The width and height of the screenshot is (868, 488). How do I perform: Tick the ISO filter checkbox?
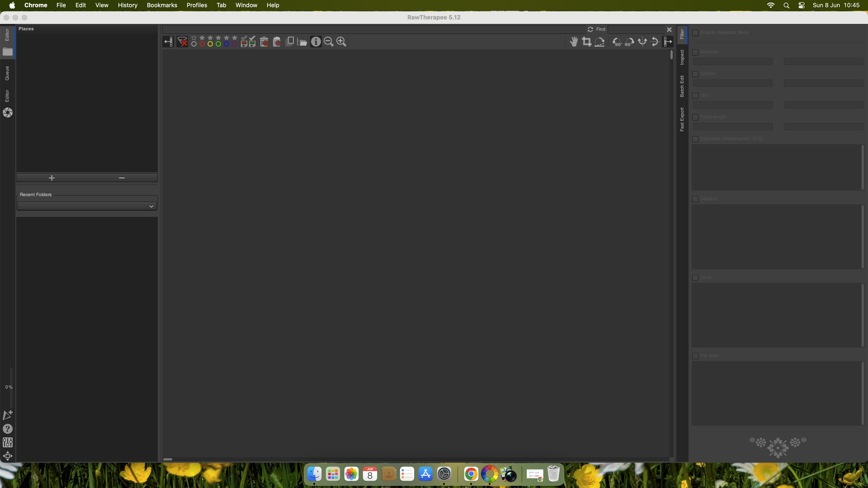pyautogui.click(x=695, y=96)
